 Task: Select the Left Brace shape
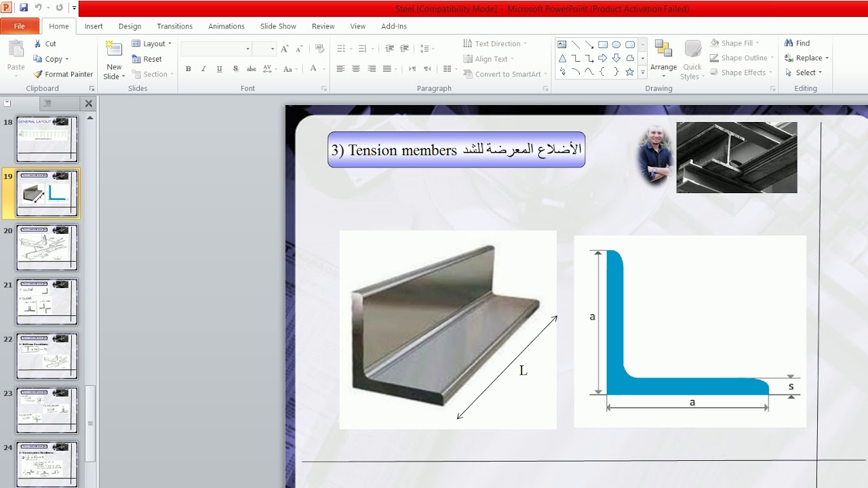pos(603,72)
